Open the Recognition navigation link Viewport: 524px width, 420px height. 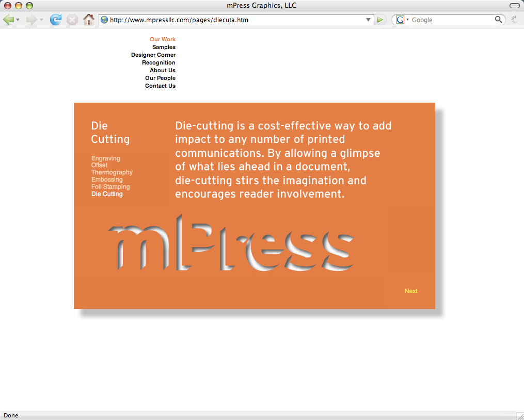[158, 62]
